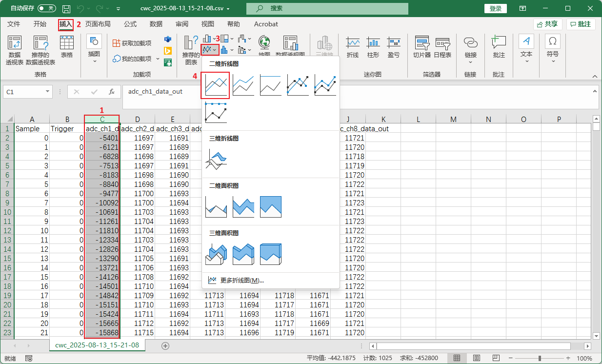This screenshot has height=364, width=602.
Task: Click the save icon in title bar
Action: tap(66, 9)
